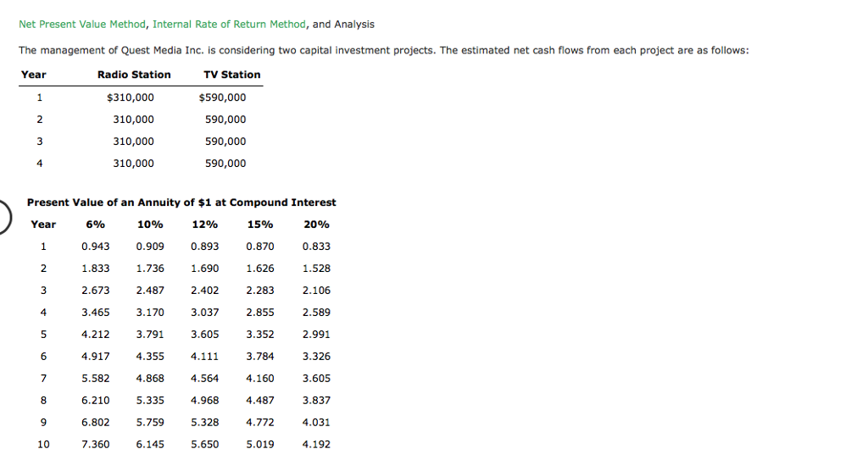Select Radio Station year 1 value $310,000
The height and width of the screenshot is (460, 868).
pyautogui.click(x=131, y=97)
